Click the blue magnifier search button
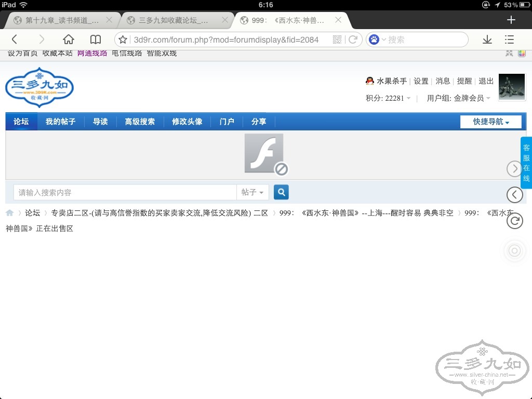The image size is (532, 399). (281, 192)
